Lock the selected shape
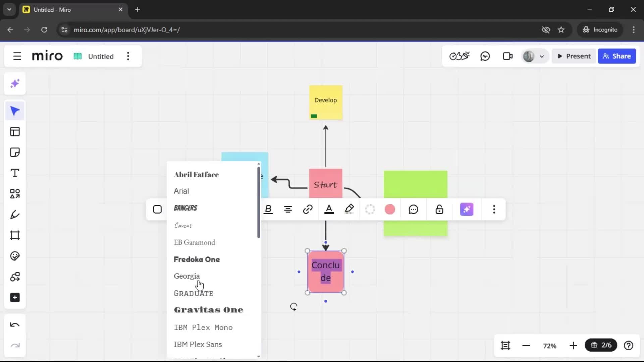644x362 pixels. click(439, 209)
